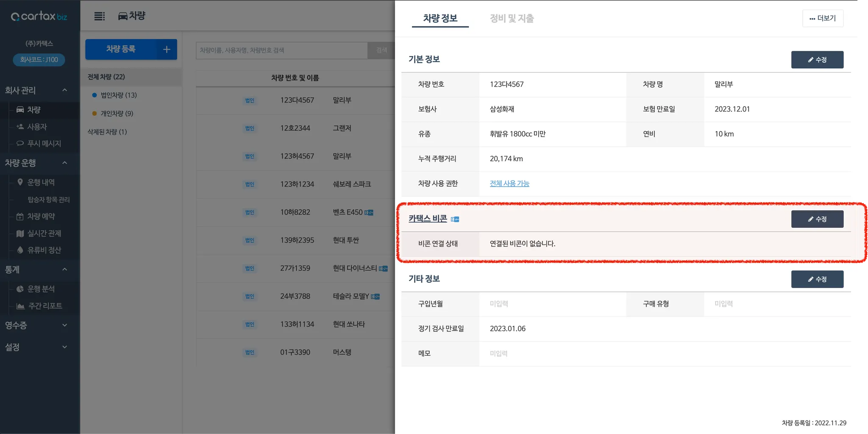Open 유류비 정산 via its fuel drop icon
Image resolution: width=868 pixels, height=434 pixels.
(x=20, y=250)
